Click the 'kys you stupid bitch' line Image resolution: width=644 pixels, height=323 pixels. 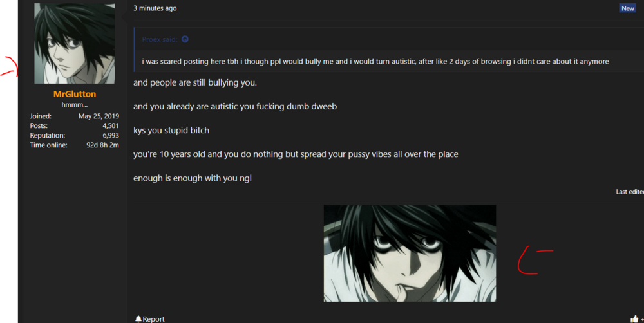[x=171, y=131]
